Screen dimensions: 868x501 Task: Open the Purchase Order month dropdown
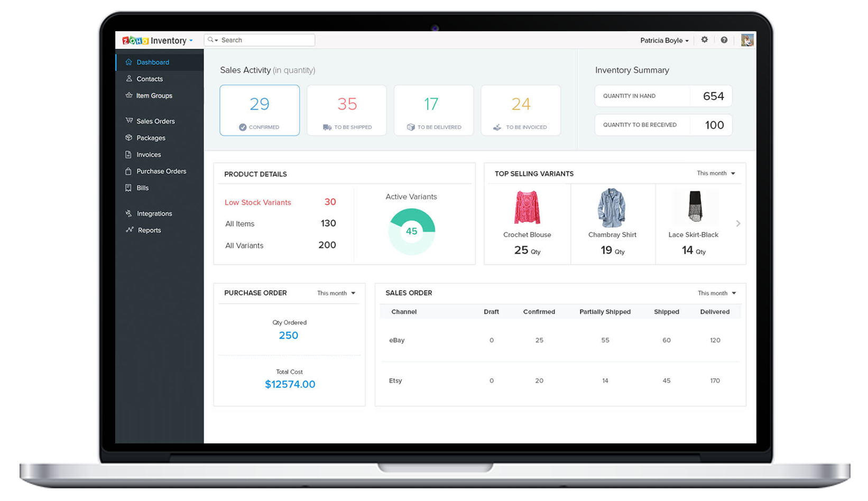point(336,293)
